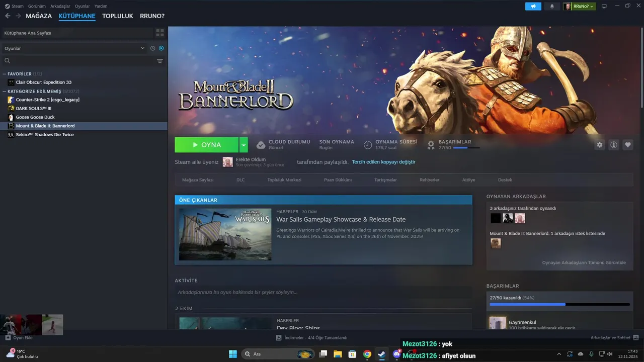Click the forward navigation arrow

pos(18,16)
